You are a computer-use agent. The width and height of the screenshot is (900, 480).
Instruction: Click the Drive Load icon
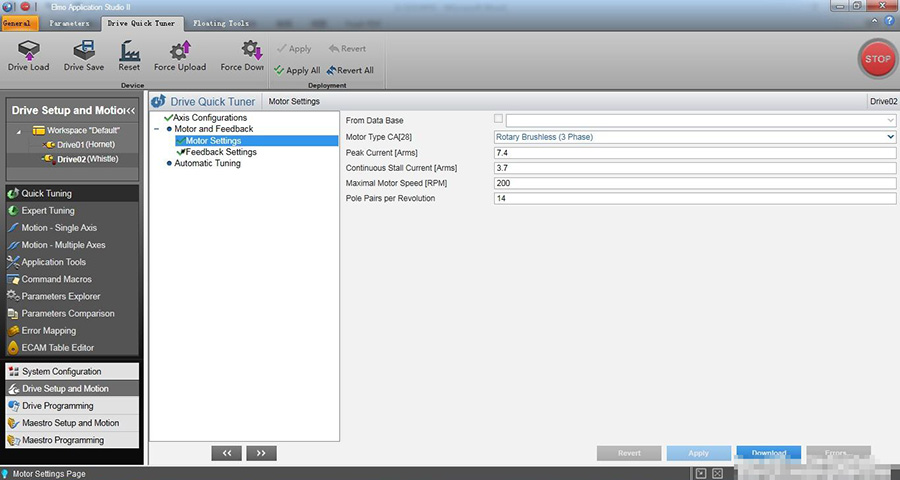tap(28, 50)
